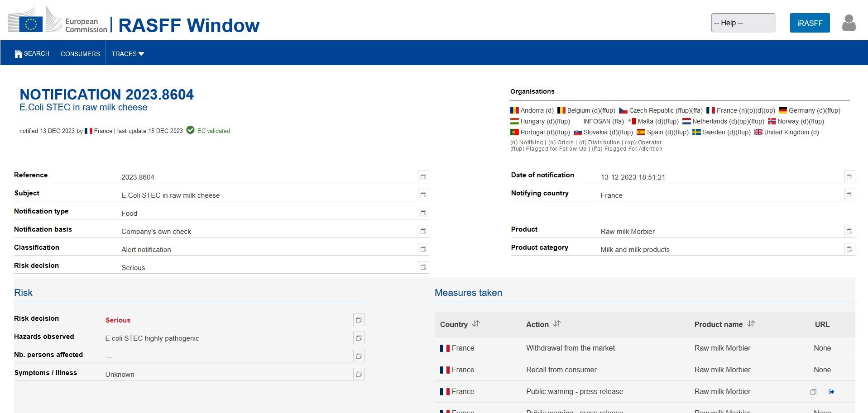
Task: Click the NOTIFICATION 2023.8604 heading
Action: coord(107,95)
